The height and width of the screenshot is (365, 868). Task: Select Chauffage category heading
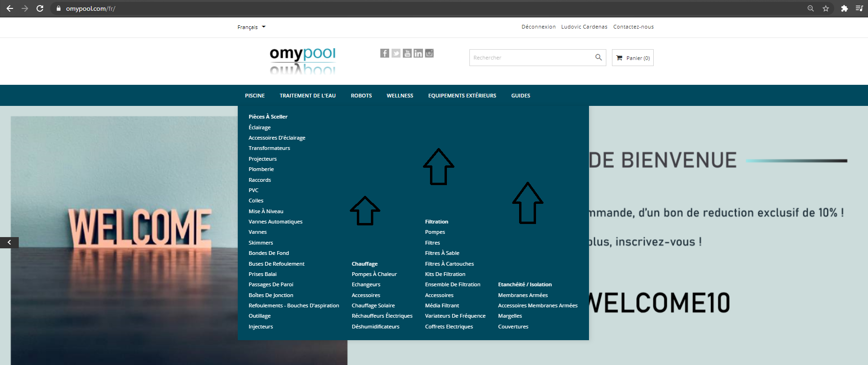[x=364, y=264]
